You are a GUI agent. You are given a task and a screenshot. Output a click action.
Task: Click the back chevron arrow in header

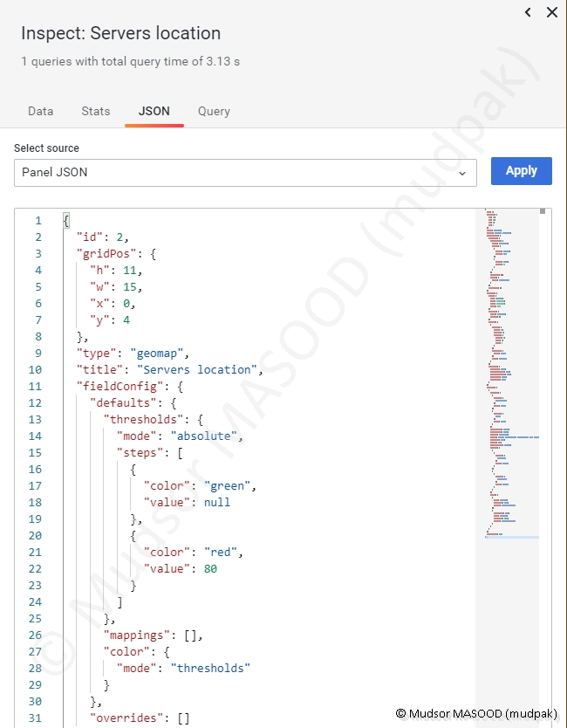(x=528, y=12)
